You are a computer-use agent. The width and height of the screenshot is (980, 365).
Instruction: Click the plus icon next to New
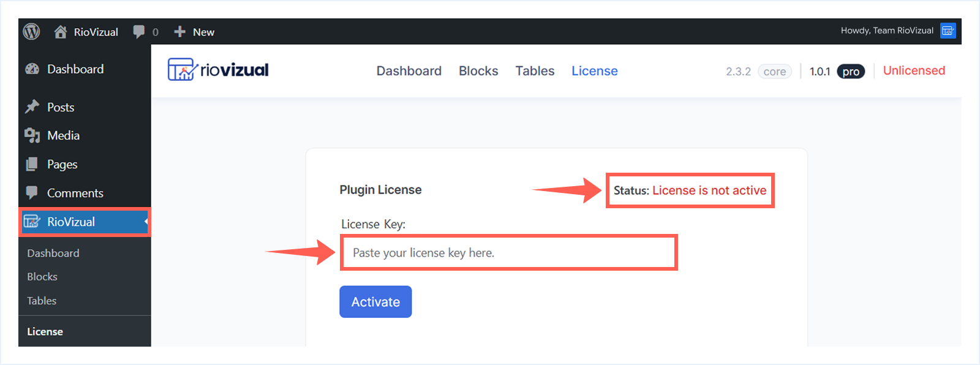[179, 32]
